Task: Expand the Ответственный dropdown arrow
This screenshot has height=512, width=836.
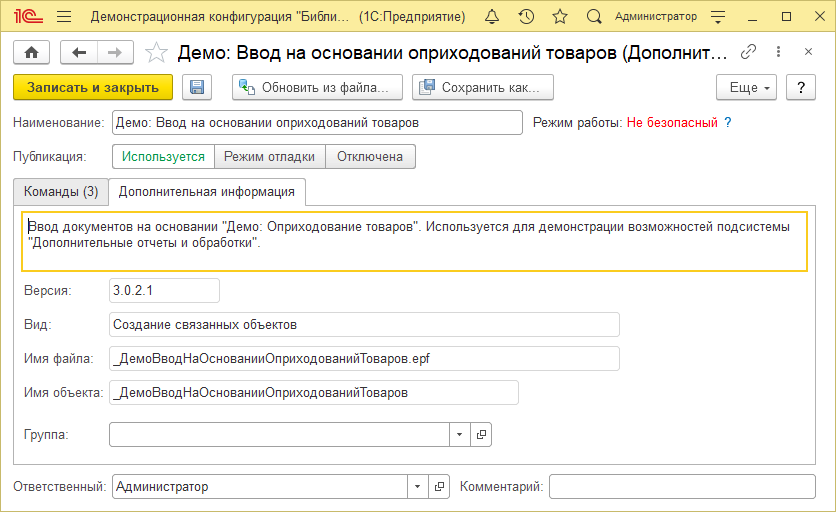Action: (x=417, y=487)
